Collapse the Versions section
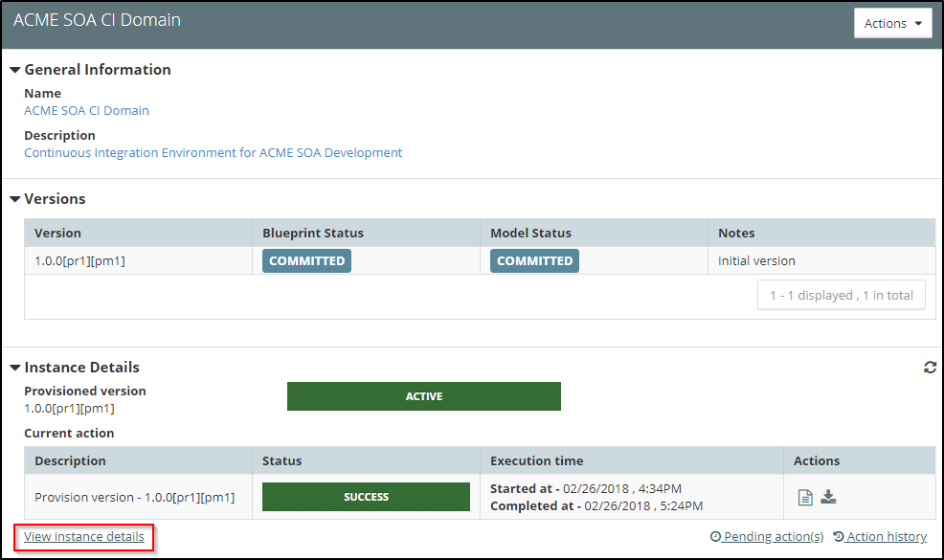The image size is (944, 560). pyautogui.click(x=15, y=199)
